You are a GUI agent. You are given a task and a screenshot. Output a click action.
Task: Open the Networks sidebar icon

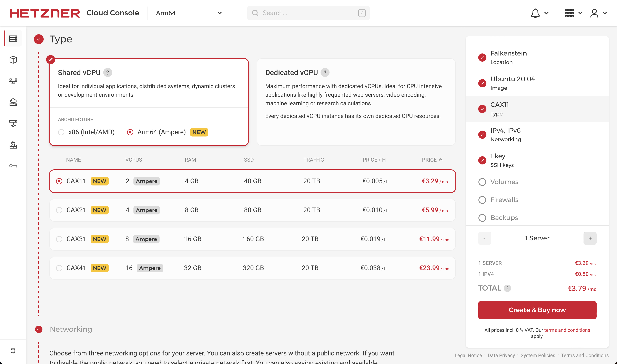13,123
